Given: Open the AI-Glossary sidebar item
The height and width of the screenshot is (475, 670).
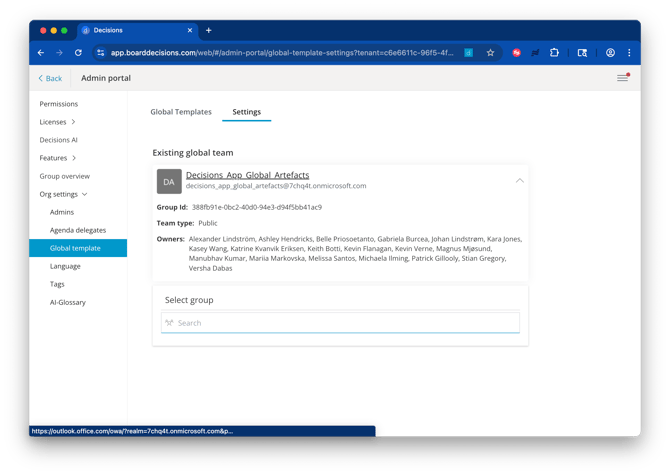Looking at the screenshot, I should point(68,302).
